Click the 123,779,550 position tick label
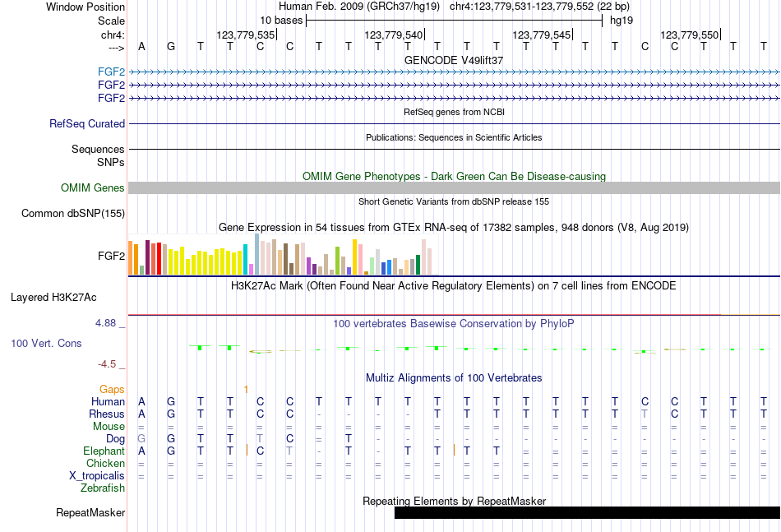The image size is (781, 532). [690, 35]
